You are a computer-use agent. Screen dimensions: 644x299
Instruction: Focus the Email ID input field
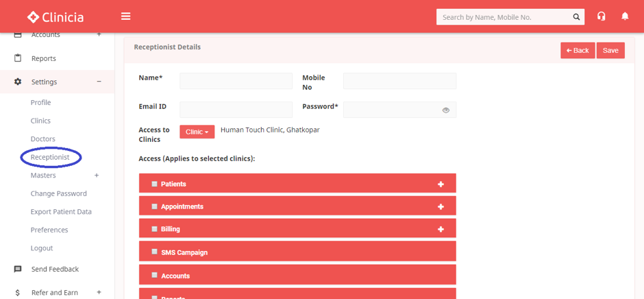point(236,110)
